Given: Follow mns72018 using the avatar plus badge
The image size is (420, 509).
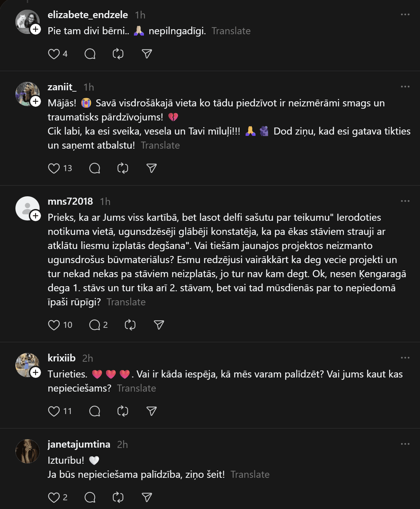Looking at the screenshot, I should 36,216.
